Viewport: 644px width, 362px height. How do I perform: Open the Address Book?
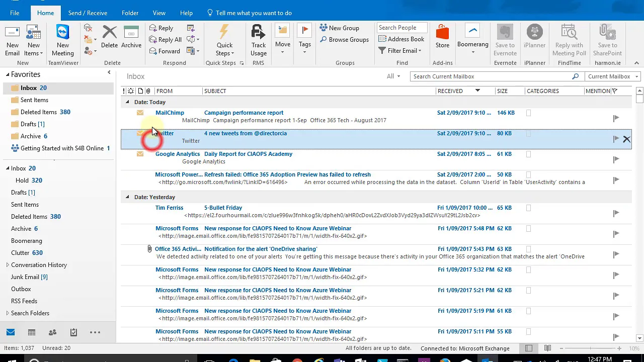pyautogui.click(x=401, y=39)
